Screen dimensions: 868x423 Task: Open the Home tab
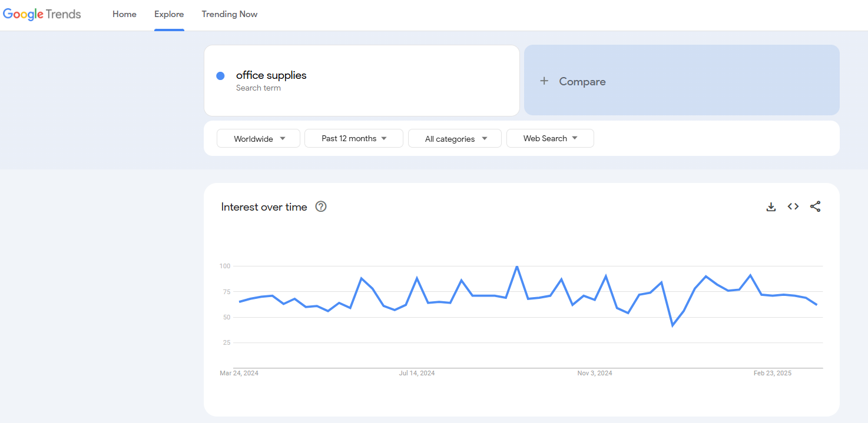point(124,14)
